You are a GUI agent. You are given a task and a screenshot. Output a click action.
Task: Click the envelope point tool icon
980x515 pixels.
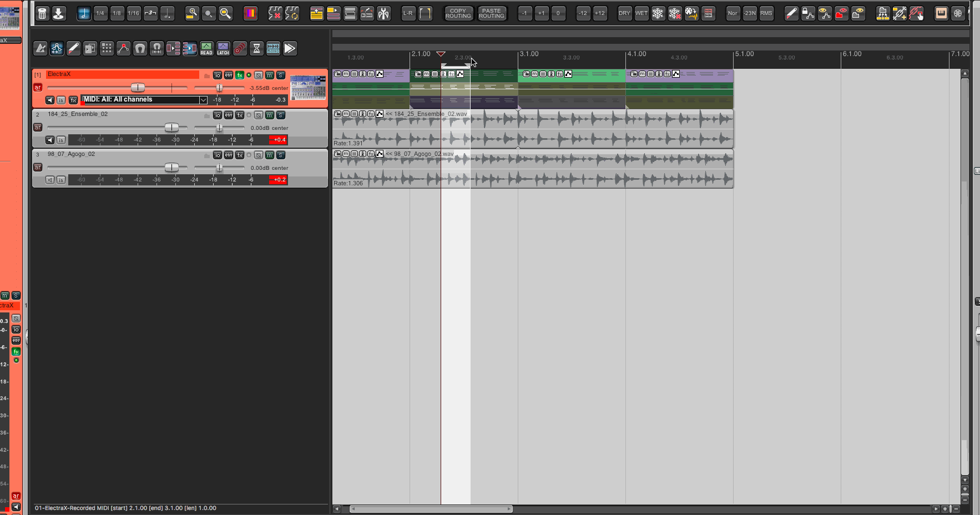pyautogui.click(x=123, y=49)
